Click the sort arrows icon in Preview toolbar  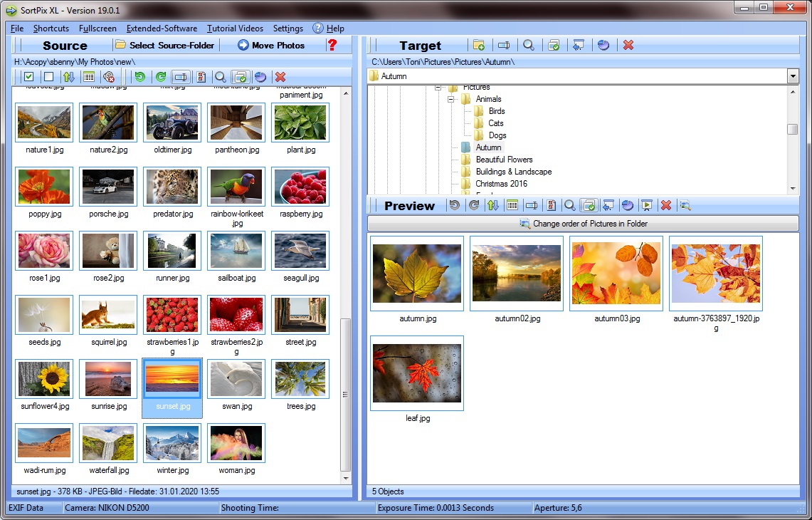[492, 205]
